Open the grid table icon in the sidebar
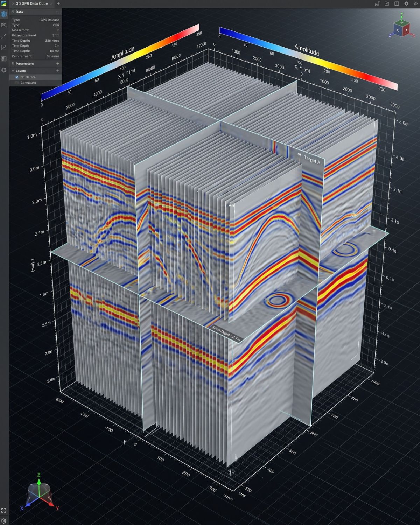The height and width of the screenshot is (525, 420). (x=4, y=59)
